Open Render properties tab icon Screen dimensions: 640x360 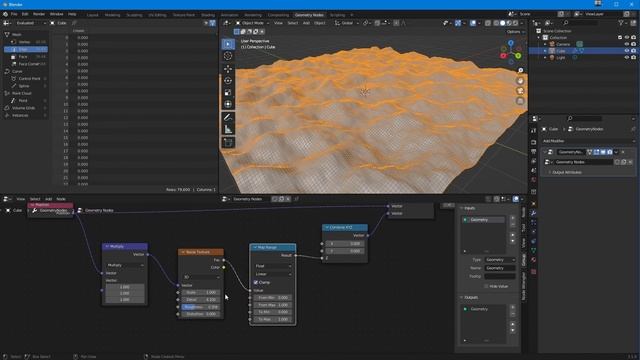(x=533, y=142)
